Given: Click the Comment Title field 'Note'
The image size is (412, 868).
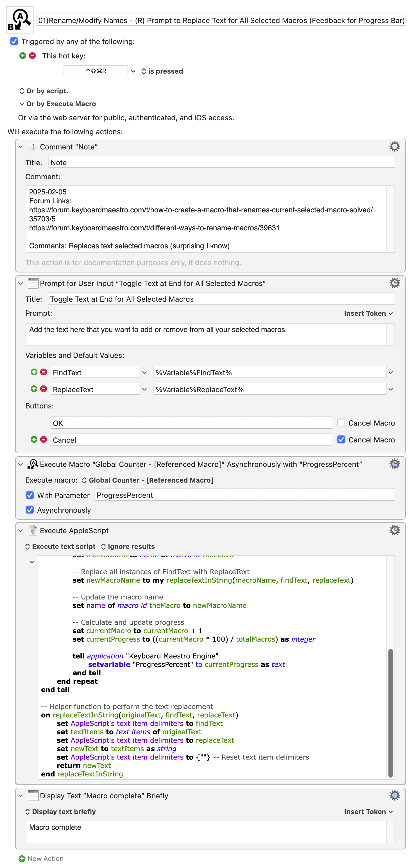Looking at the screenshot, I should tap(221, 162).
